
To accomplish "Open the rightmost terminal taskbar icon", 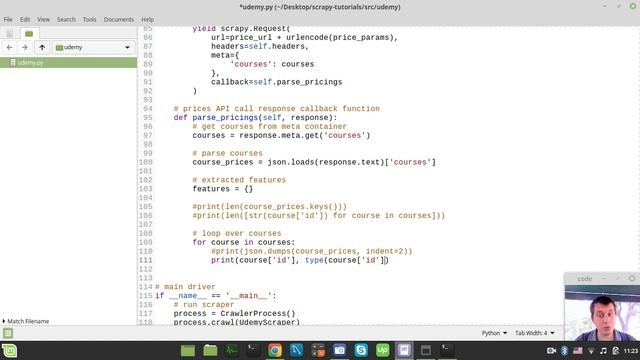I will click(447, 351).
